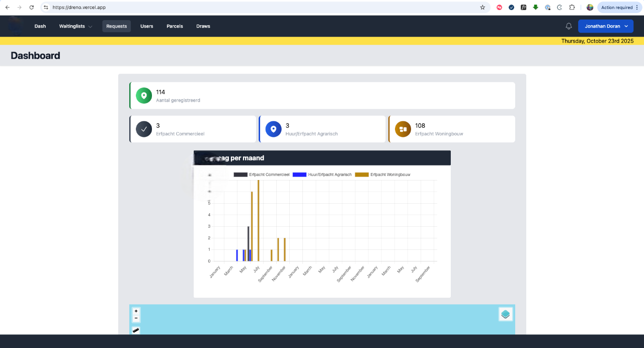Image resolution: width=644 pixels, height=348 pixels.
Task: Click the Action required button
Action: pyautogui.click(x=619, y=8)
